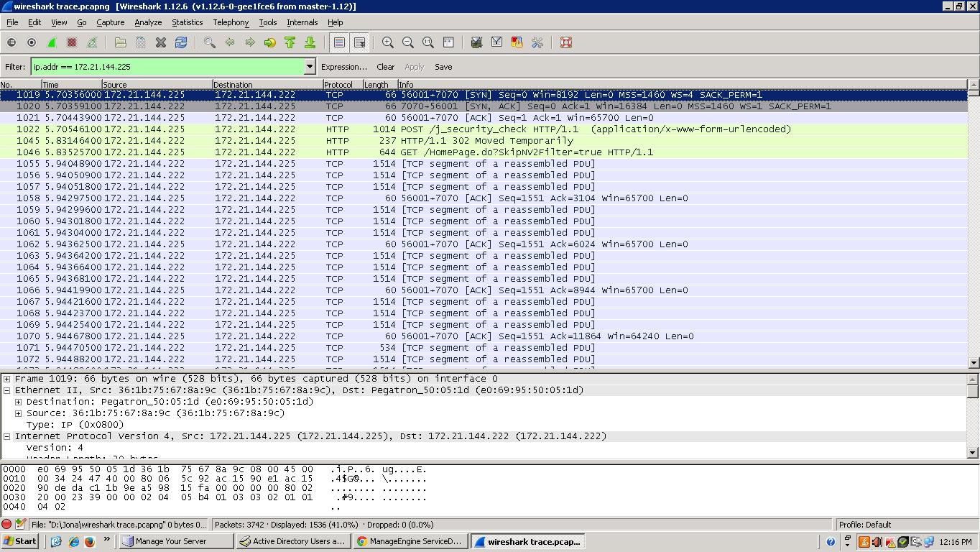The height and width of the screenshot is (552, 980).
Task: Open Help (lifebuoy icon)
Action: [x=566, y=42]
